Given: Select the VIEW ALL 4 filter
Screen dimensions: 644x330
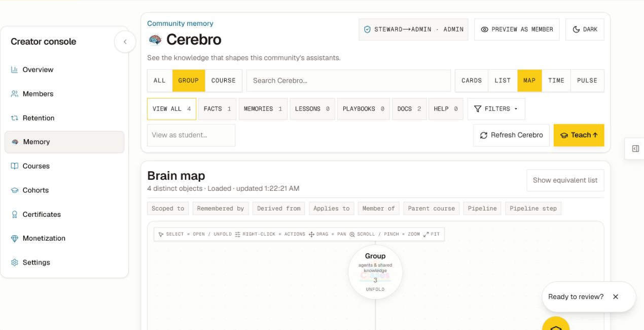Looking at the screenshot, I should point(171,109).
